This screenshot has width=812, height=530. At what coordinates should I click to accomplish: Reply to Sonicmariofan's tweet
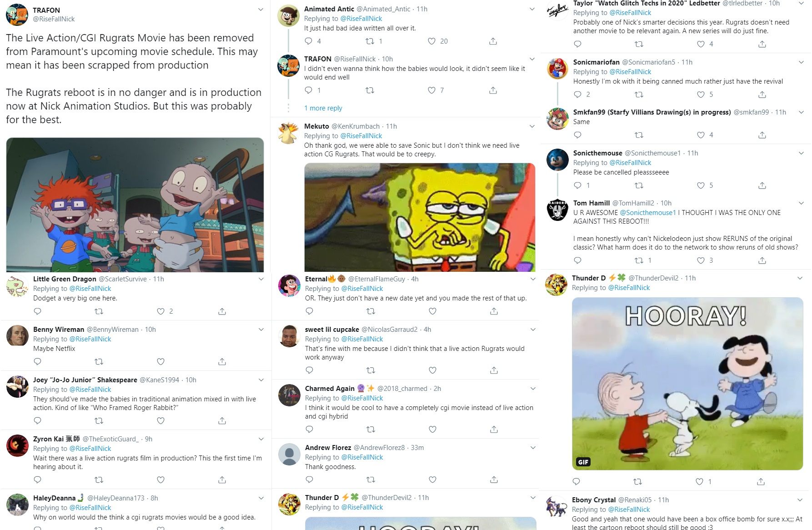click(x=577, y=95)
